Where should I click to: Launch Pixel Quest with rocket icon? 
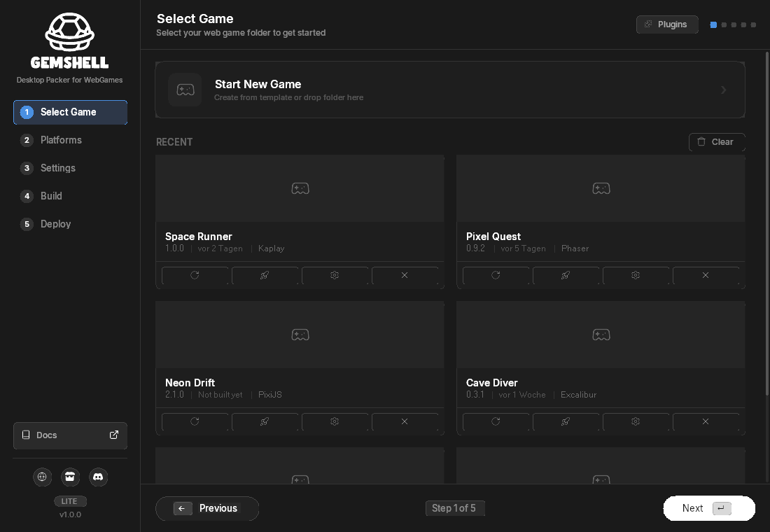(x=566, y=275)
